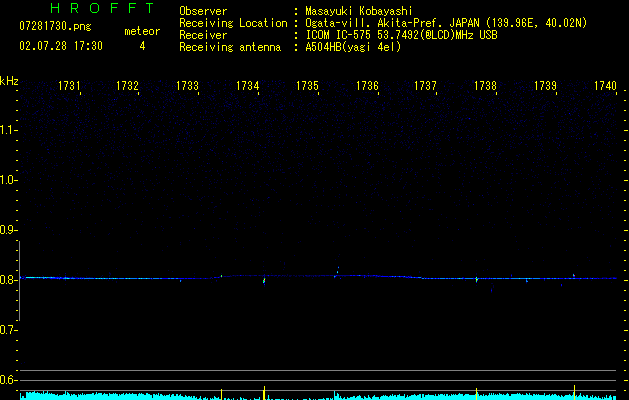
Task: Click the 1733 time axis label
Action: (x=187, y=86)
